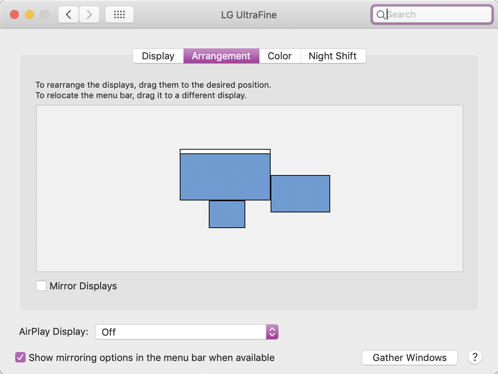498x374 pixels.
Task: Open the AirPlay Display dropdown
Action: pos(187,332)
